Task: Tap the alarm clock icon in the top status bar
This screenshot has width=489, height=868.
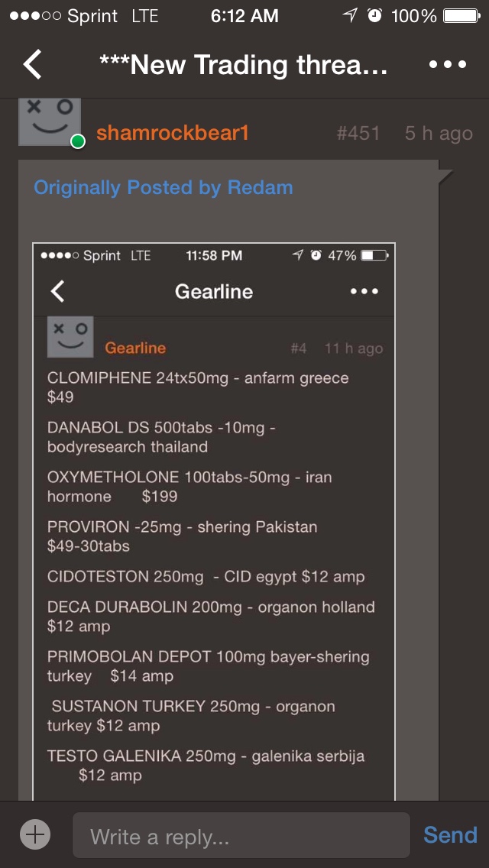Action: tap(374, 15)
